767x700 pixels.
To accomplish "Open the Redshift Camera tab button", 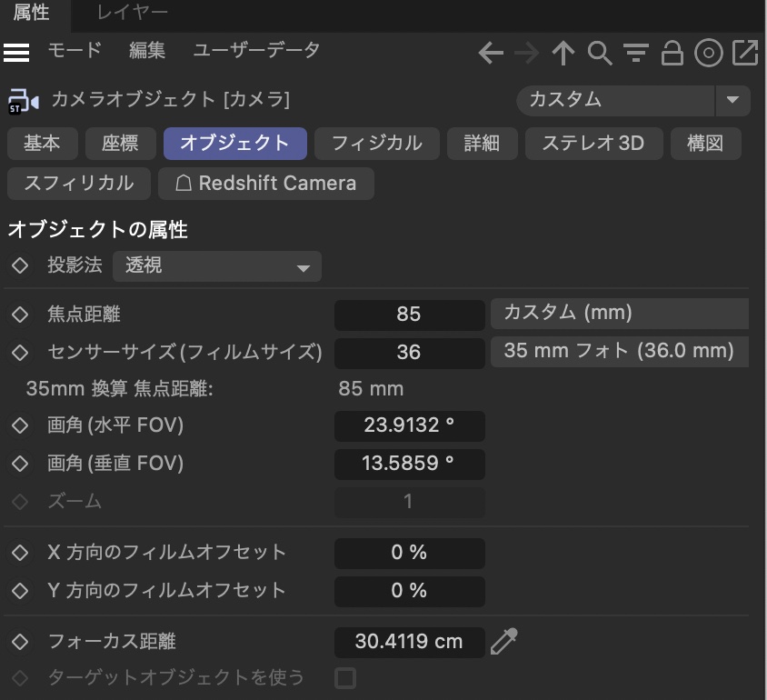I will pyautogui.click(x=265, y=184).
